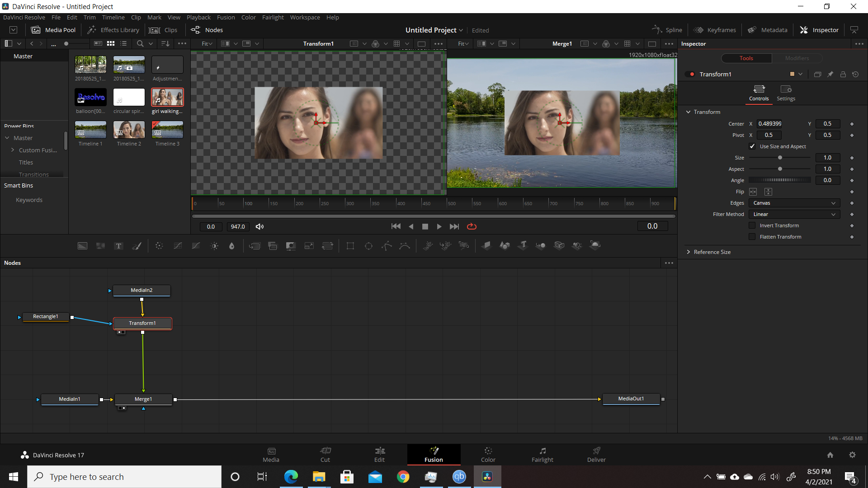Expand the Reference Size section
Image resolution: width=868 pixels, height=488 pixels.
coord(688,252)
